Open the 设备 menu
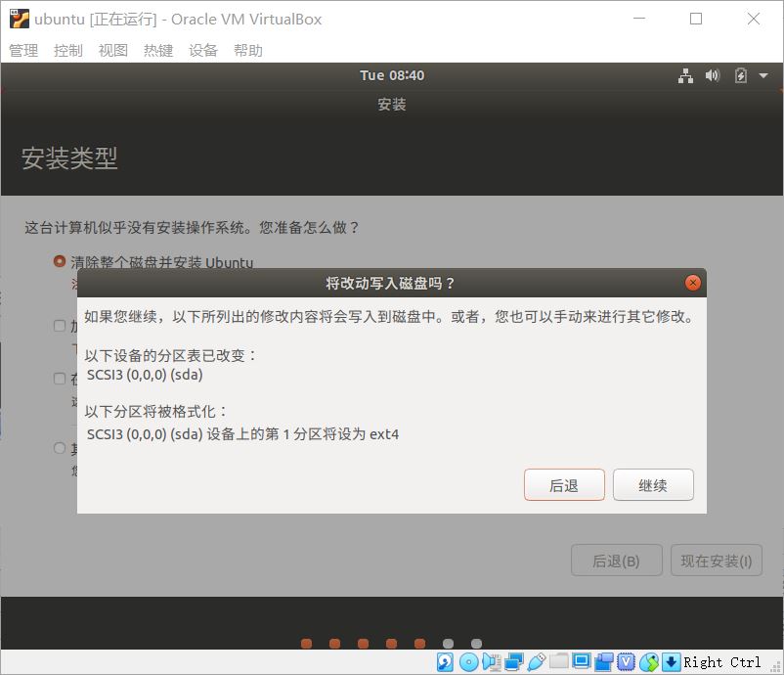The image size is (784, 675). (203, 50)
